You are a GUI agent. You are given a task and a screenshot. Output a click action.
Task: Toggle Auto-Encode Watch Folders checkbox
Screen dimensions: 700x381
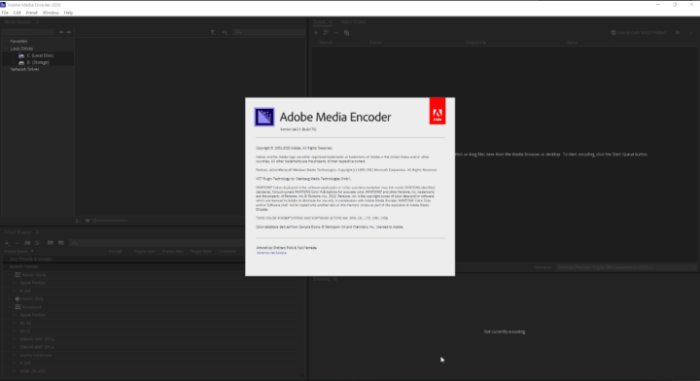613,33
